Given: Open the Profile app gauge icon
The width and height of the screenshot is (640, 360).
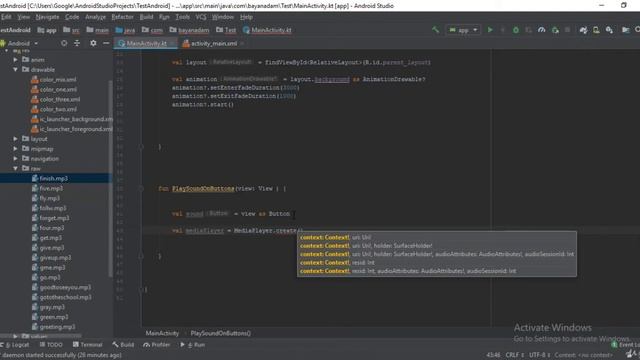Looking at the screenshot, I should click(542, 30).
